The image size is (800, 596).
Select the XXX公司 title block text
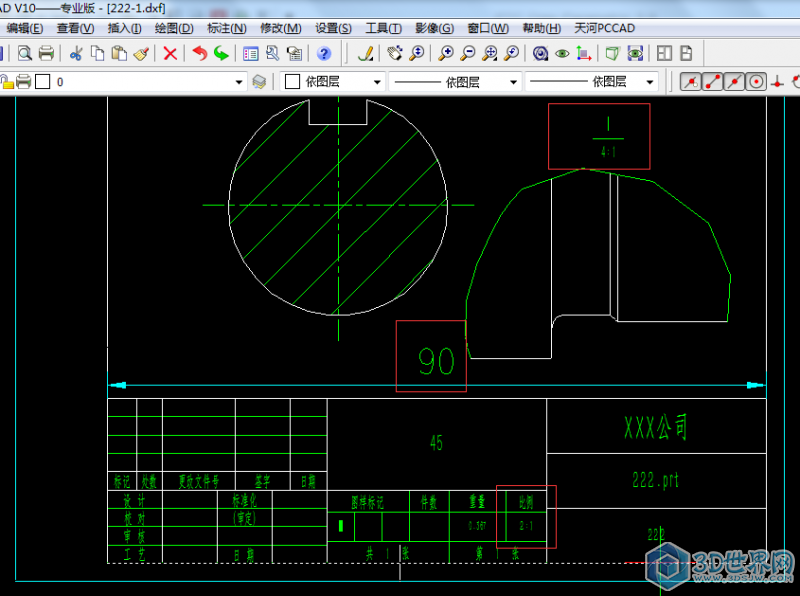(656, 427)
